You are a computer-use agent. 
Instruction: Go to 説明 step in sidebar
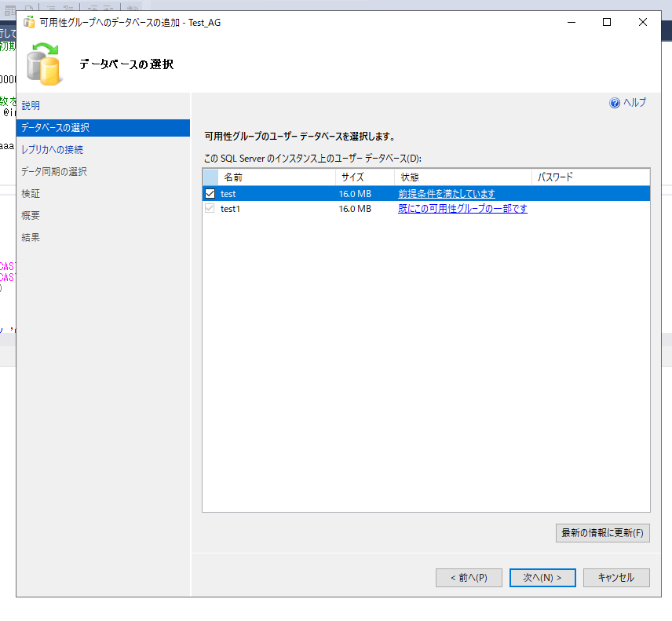pyautogui.click(x=31, y=105)
